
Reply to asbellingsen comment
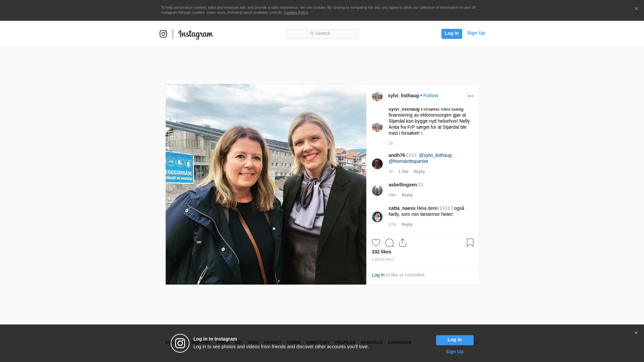(x=407, y=195)
